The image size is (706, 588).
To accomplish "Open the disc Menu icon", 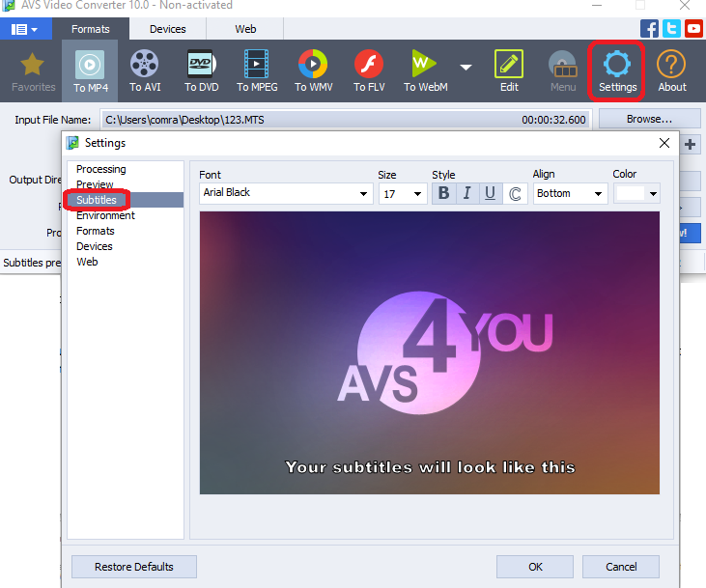I will click(563, 71).
